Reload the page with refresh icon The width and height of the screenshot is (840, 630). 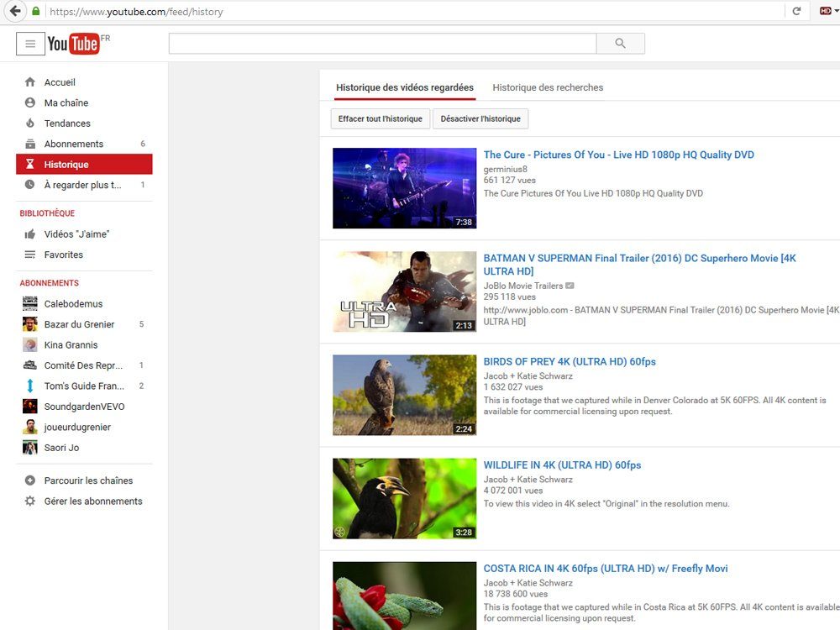[x=796, y=11]
